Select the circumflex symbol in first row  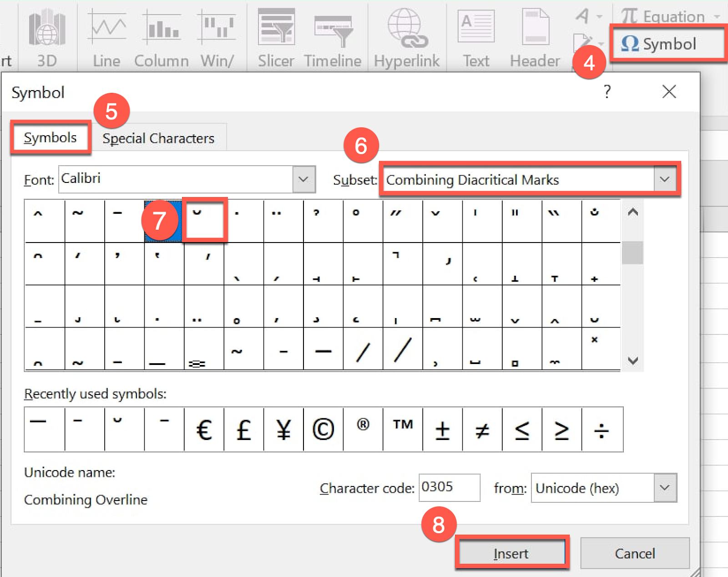45,221
